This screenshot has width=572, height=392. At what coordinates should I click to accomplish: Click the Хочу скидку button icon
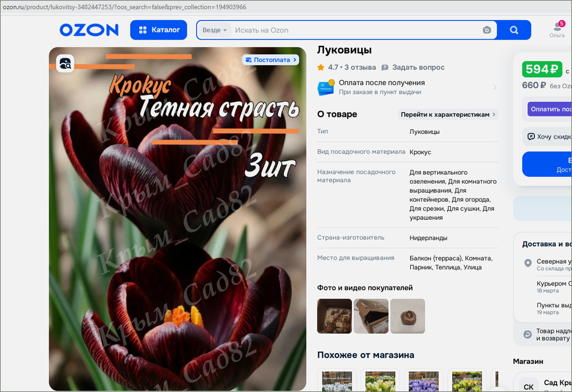531,137
